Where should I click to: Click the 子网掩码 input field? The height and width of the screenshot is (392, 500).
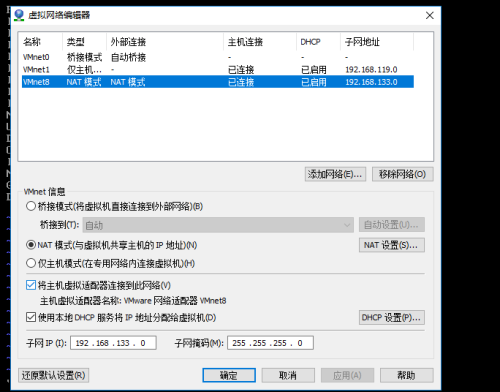click(270, 343)
